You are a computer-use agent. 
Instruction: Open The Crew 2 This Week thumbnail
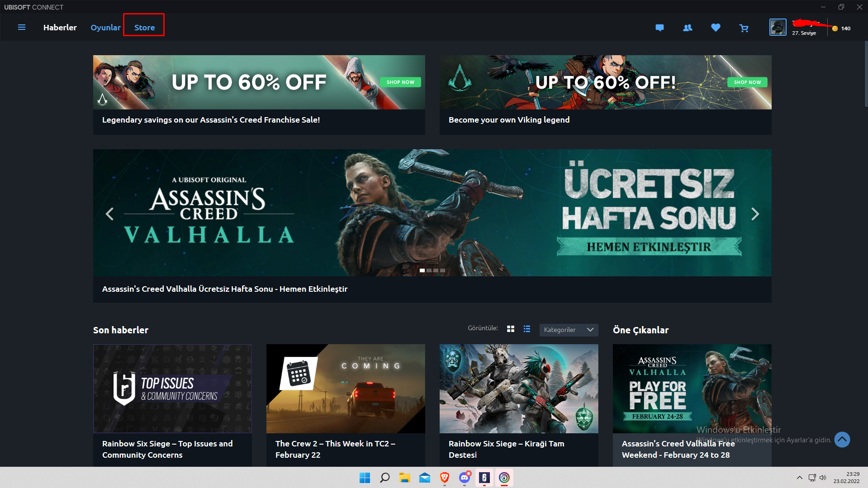click(346, 389)
